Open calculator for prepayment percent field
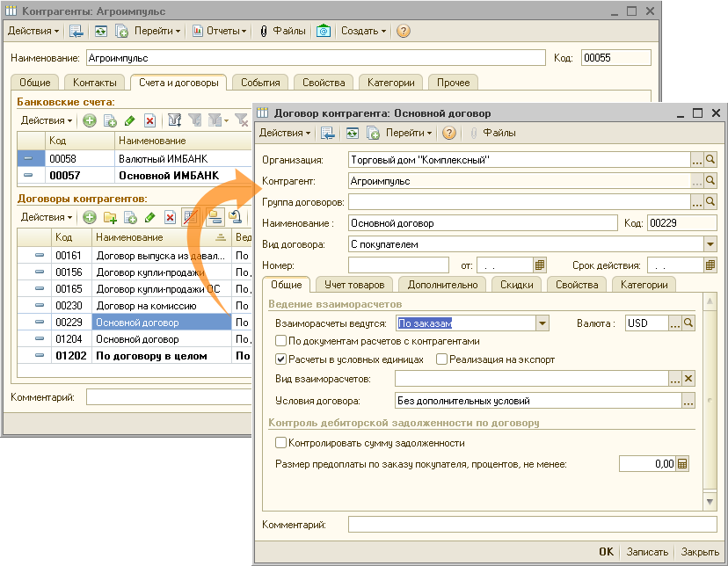 [682, 463]
